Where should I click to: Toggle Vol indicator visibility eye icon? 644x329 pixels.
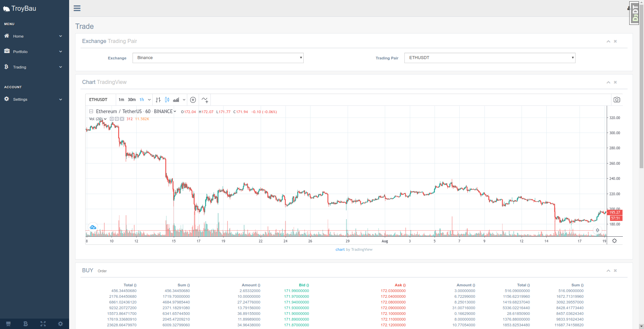112,119
